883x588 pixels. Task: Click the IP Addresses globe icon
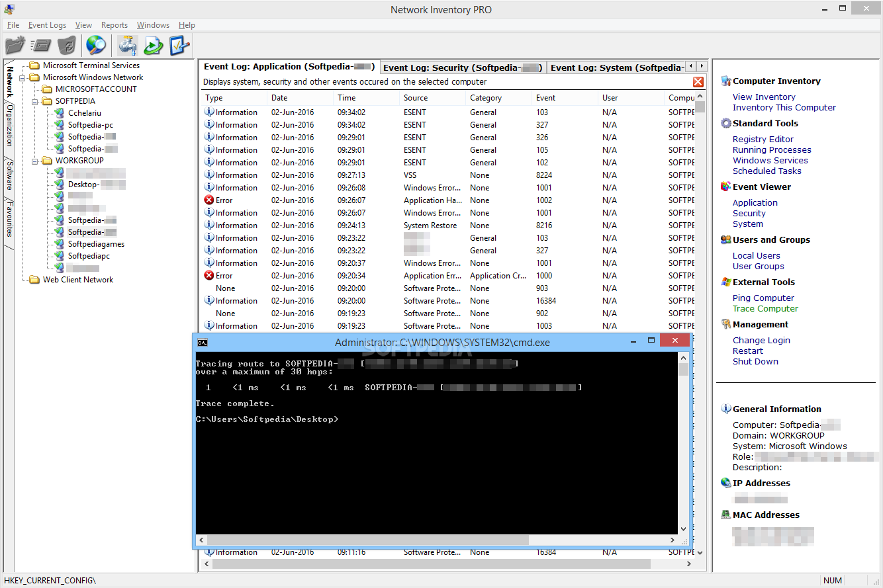click(x=726, y=483)
